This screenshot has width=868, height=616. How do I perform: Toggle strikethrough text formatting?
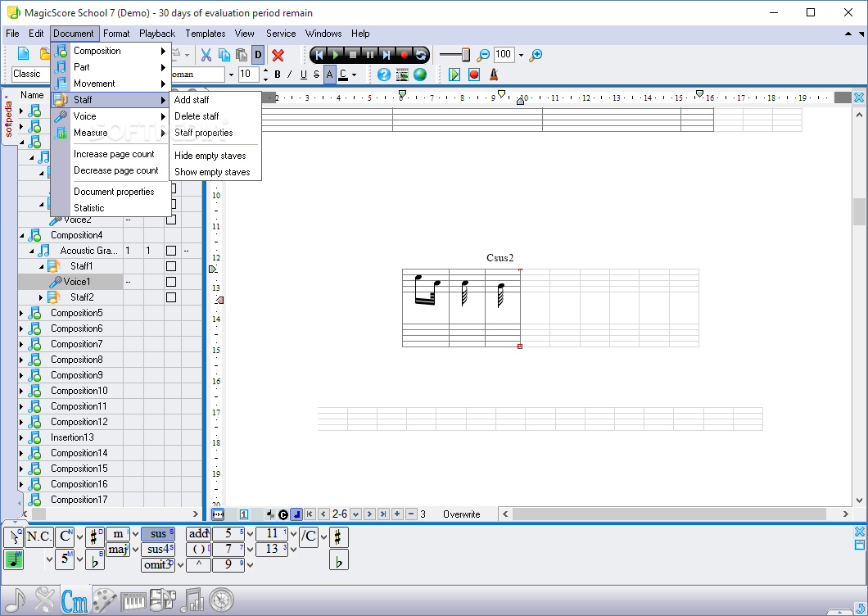(x=316, y=75)
